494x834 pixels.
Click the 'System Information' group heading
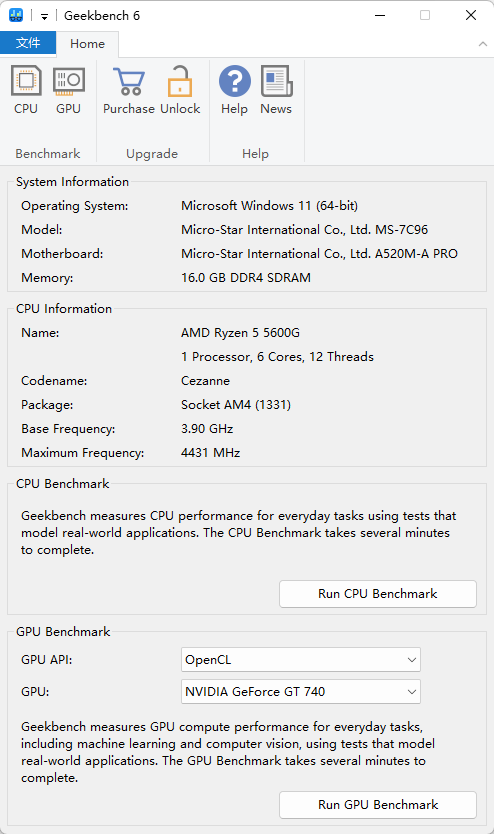pos(72,182)
